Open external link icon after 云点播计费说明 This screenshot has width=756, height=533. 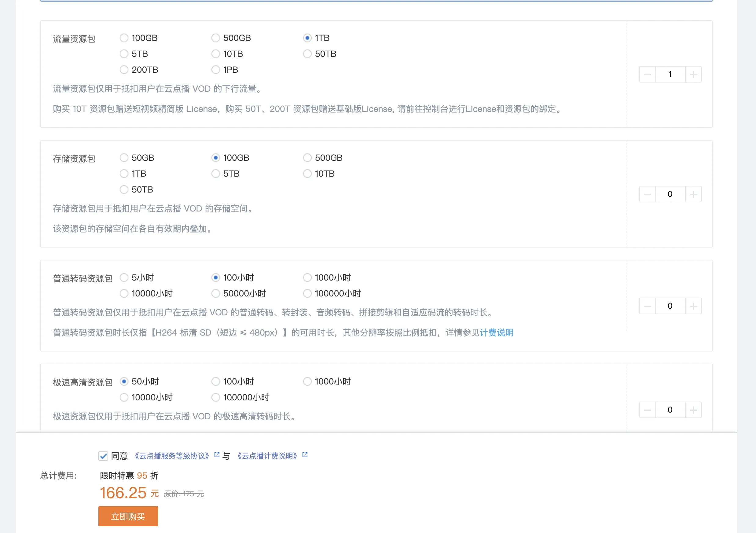tap(305, 455)
